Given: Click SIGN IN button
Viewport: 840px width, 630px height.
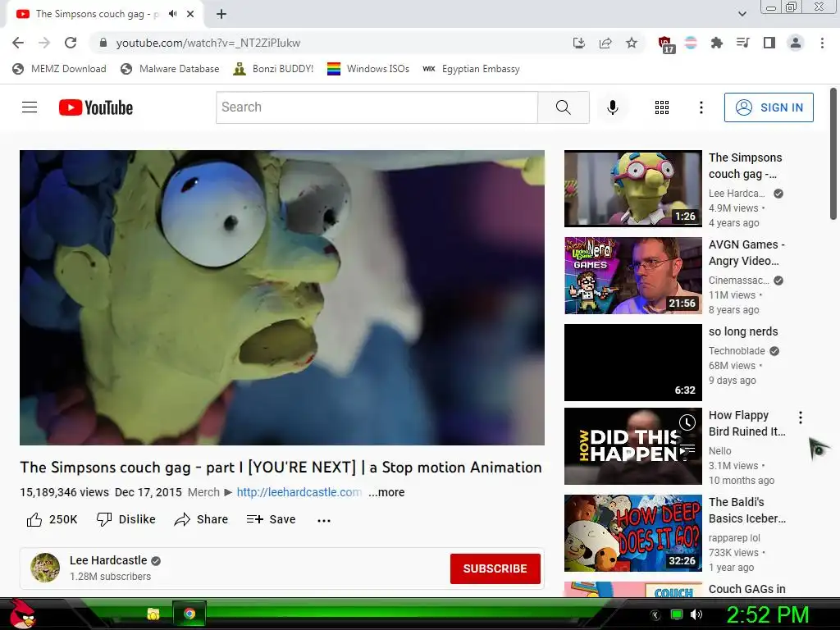Looking at the screenshot, I should 769,107.
